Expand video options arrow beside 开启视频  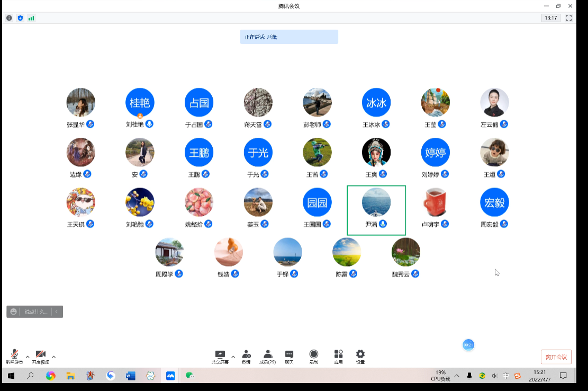coord(53,357)
